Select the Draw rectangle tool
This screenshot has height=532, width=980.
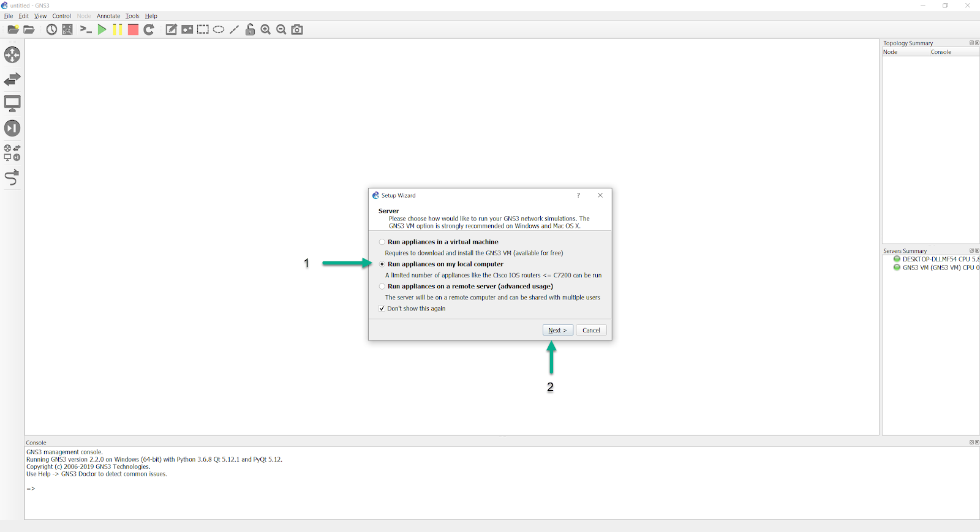tap(203, 29)
